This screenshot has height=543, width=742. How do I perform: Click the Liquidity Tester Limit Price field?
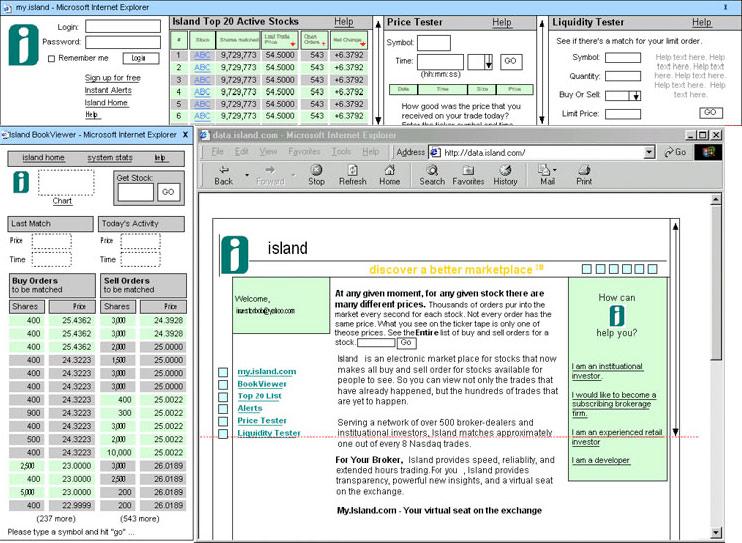[x=623, y=114]
